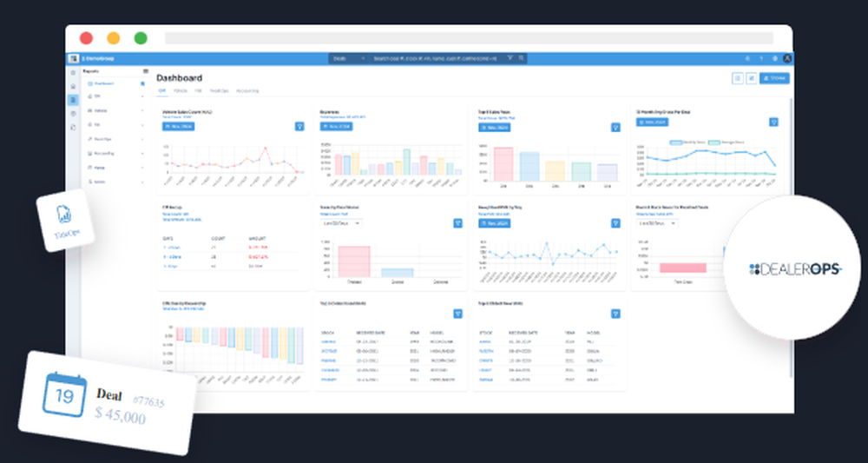Expand the Fixed Ops item in the Reports sidebar
Image resolution: width=868 pixels, height=463 pixels.
point(115,139)
